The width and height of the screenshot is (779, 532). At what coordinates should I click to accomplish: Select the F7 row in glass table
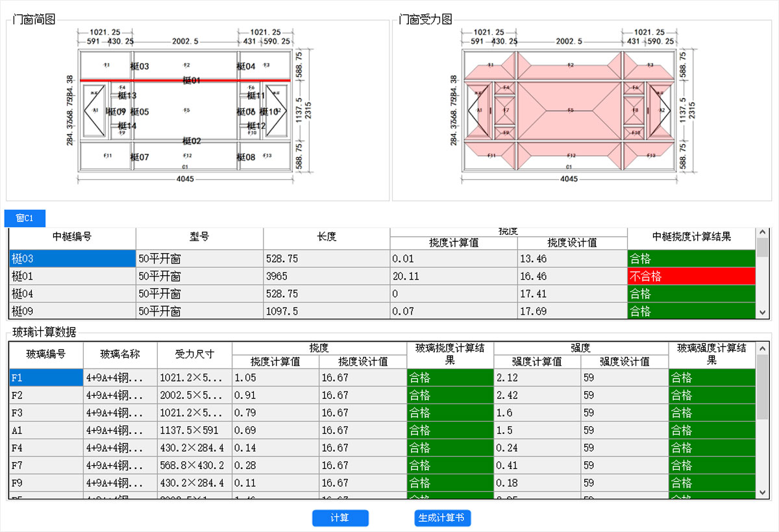(46, 465)
